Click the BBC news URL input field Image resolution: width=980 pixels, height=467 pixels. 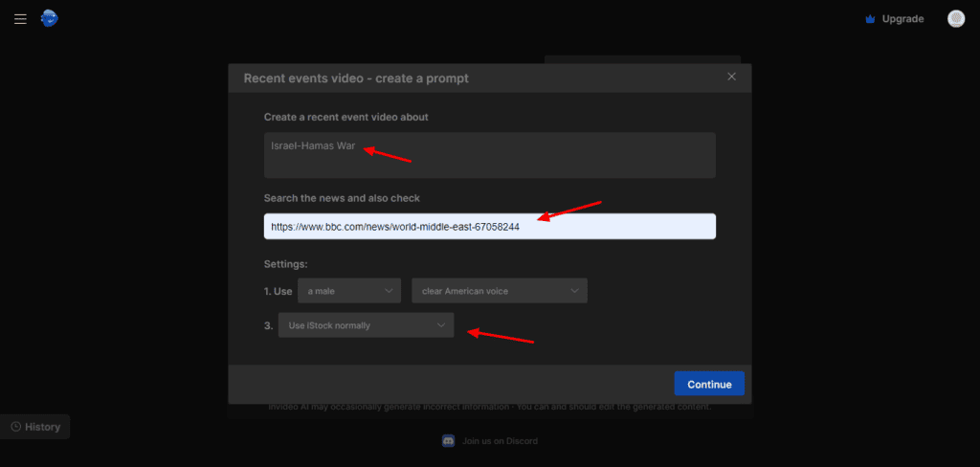pyautogui.click(x=490, y=226)
